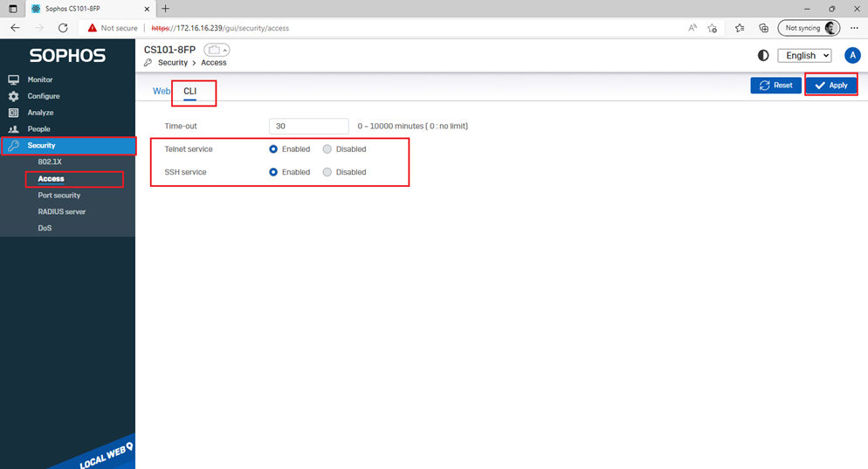Toggle the dark/light contrast theme icon
The height and width of the screenshot is (469, 868).
tap(763, 55)
